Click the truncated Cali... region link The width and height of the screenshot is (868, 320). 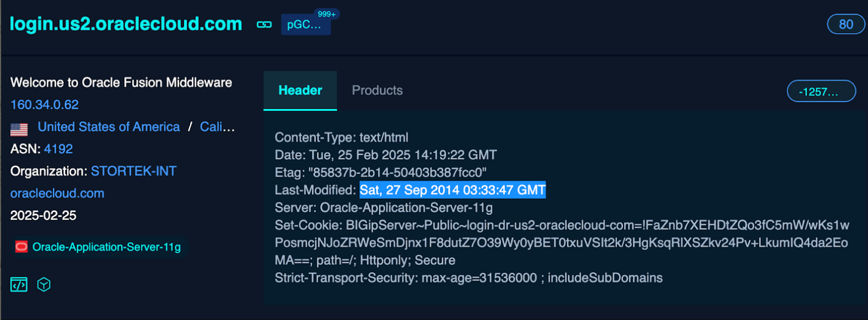218,127
